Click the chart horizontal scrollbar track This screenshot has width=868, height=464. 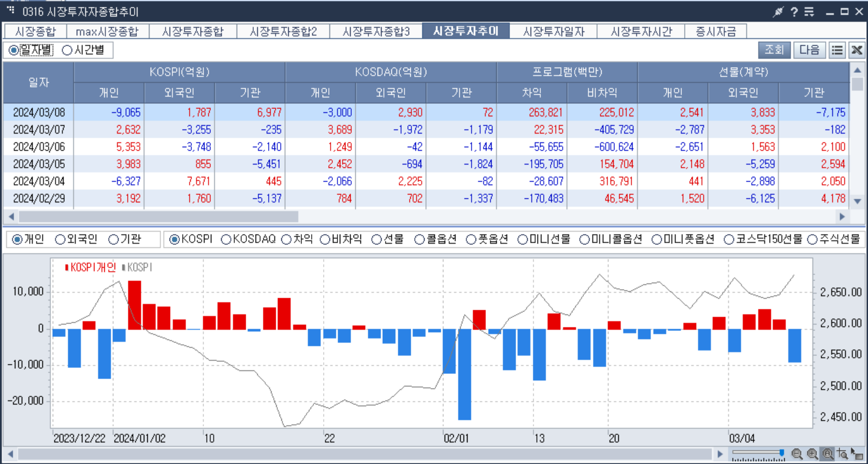click(x=365, y=454)
